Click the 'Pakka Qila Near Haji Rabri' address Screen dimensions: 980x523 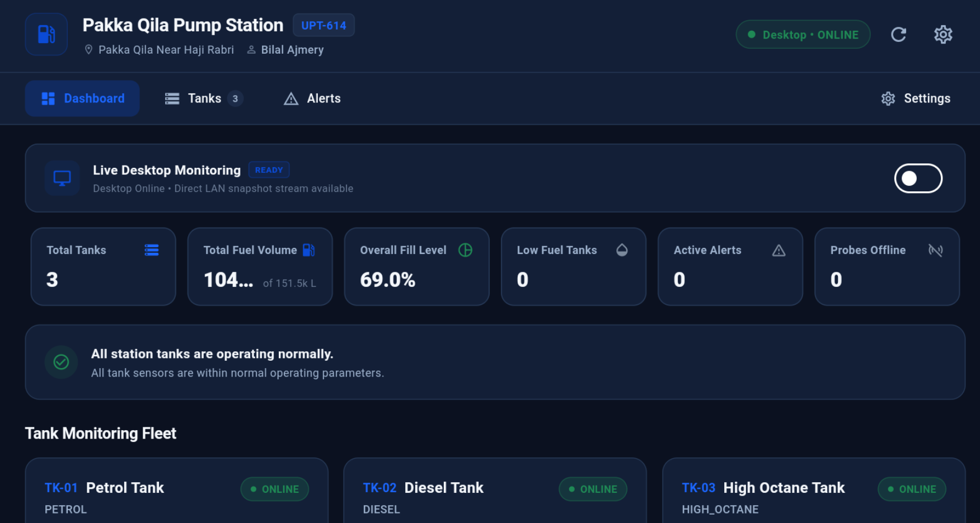point(166,50)
